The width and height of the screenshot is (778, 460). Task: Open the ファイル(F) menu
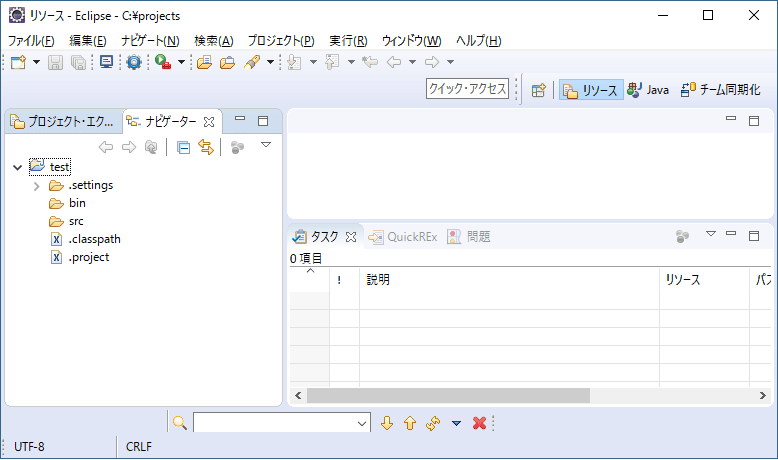pos(31,41)
